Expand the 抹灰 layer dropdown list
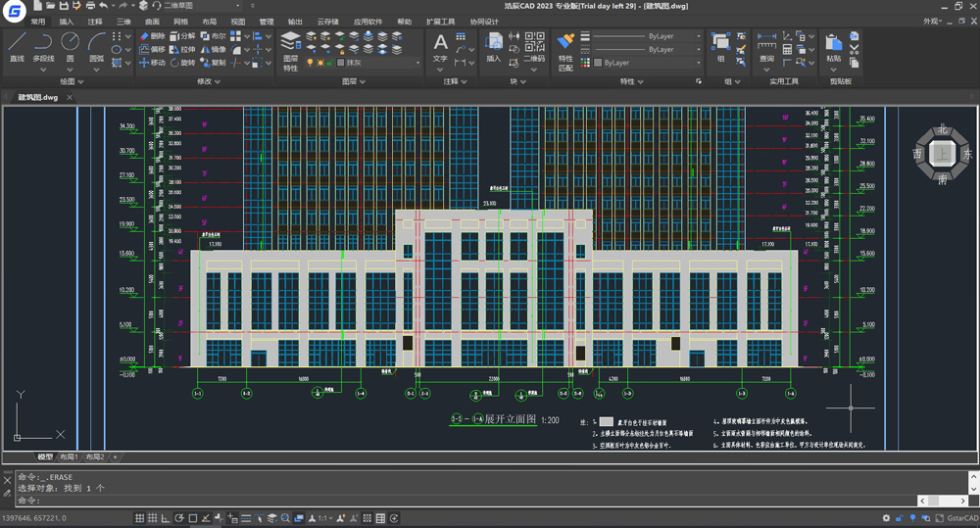 pos(417,63)
